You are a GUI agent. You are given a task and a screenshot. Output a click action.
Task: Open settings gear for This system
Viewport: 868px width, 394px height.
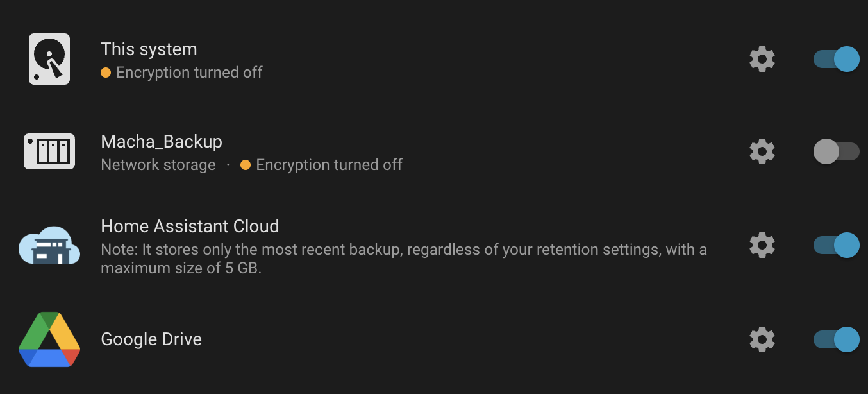point(762,59)
